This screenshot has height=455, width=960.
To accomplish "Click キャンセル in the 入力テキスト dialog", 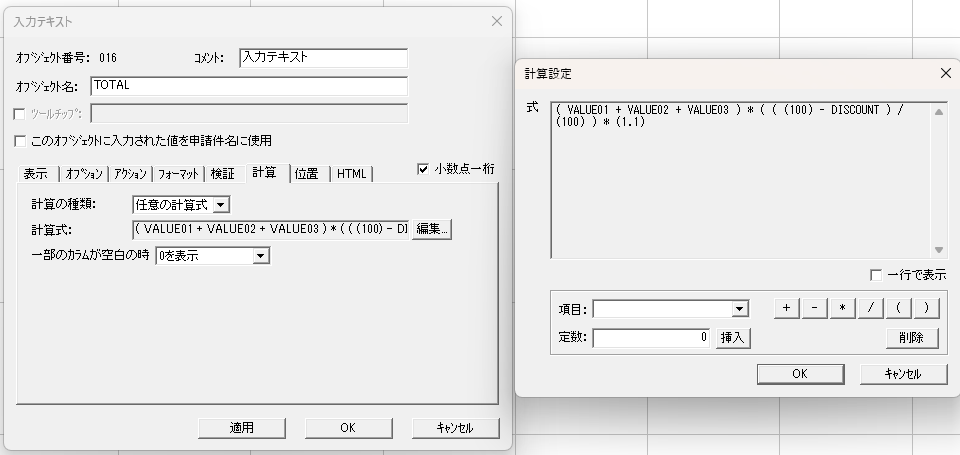I will (456, 428).
